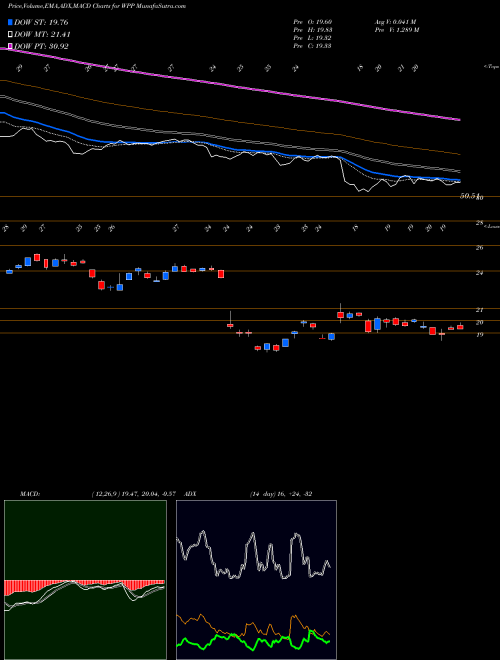Click the Pre L: 19.32 value
The width and height of the screenshot is (500, 660).
pyautogui.click(x=312, y=38)
